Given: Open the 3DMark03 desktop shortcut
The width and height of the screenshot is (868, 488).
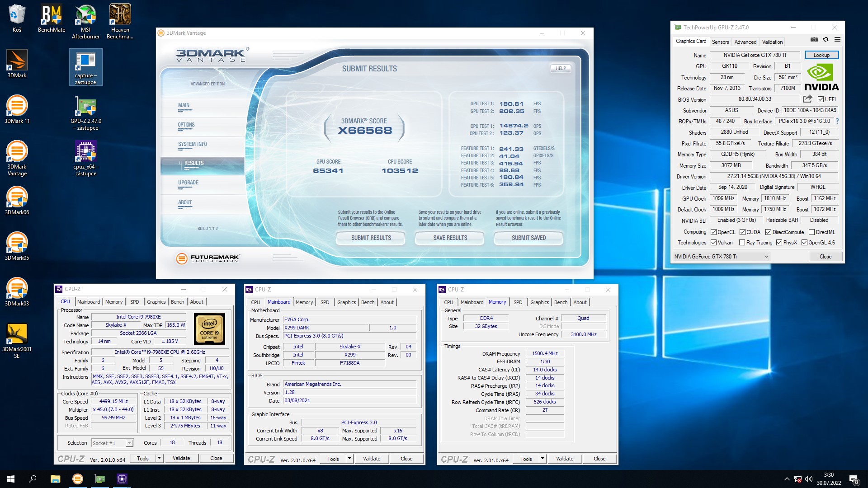Looking at the screenshot, I should 17,292.
